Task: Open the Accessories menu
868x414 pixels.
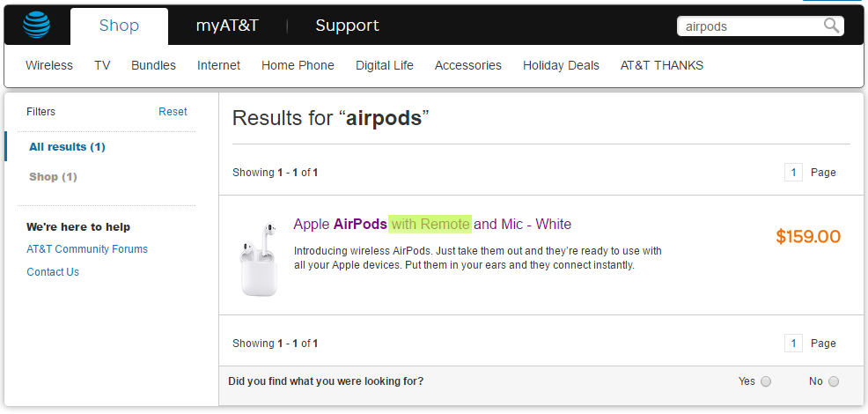Action: (x=468, y=65)
